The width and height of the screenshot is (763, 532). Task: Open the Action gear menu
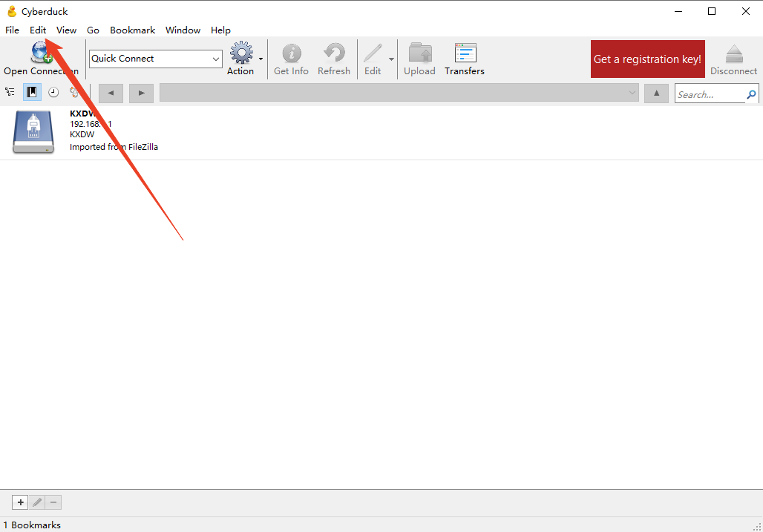click(x=241, y=53)
